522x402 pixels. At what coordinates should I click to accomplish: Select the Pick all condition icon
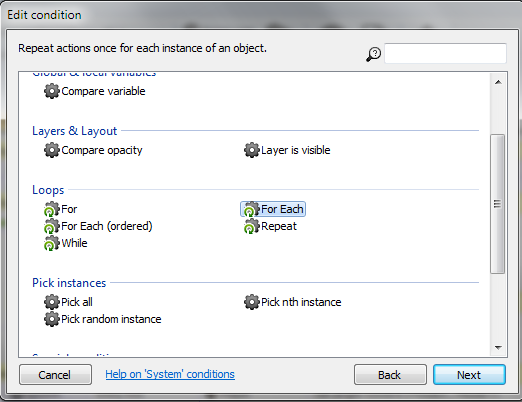tap(52, 302)
